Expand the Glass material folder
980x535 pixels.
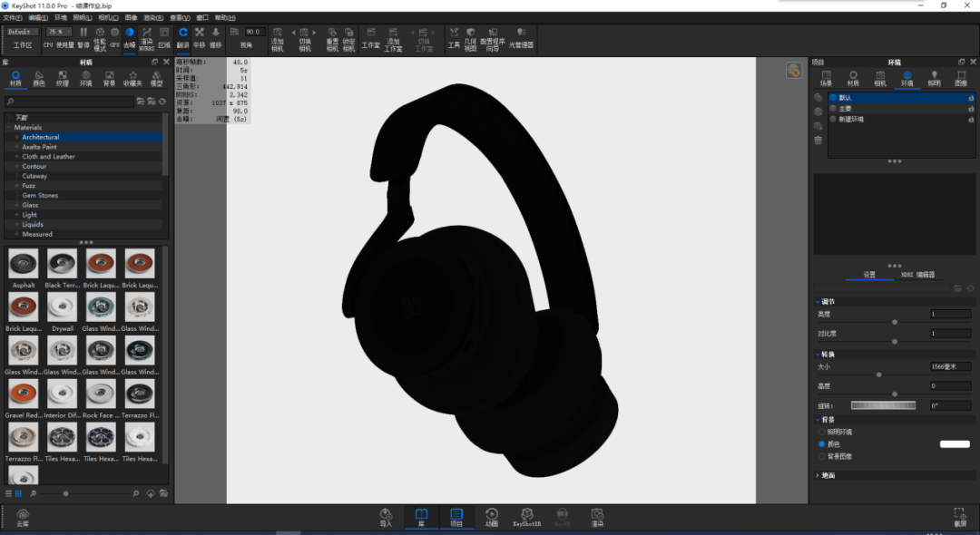(x=17, y=205)
